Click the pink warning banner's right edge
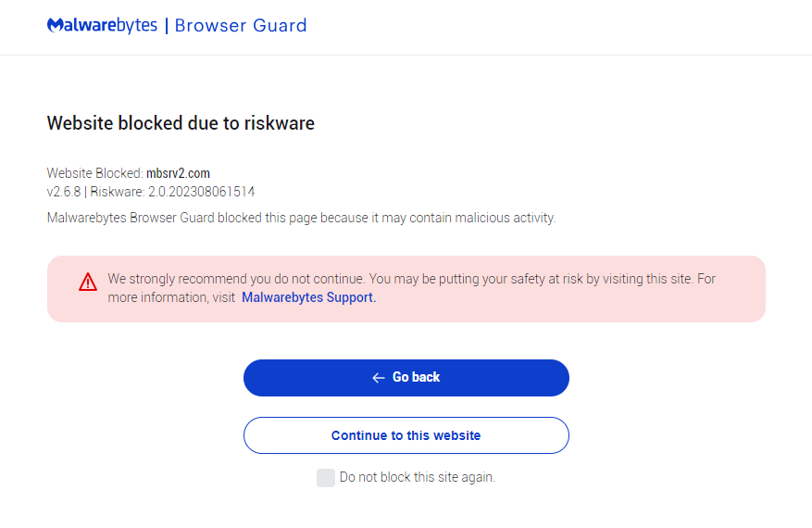 click(759, 289)
